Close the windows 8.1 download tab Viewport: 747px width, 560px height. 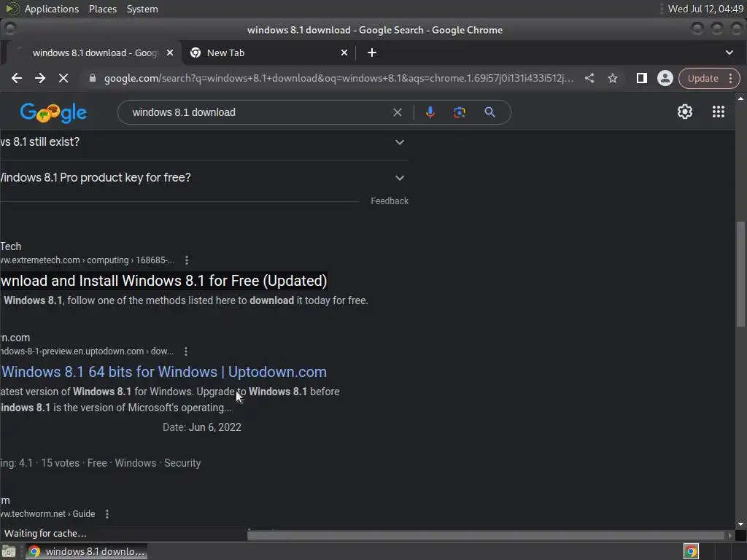170,52
